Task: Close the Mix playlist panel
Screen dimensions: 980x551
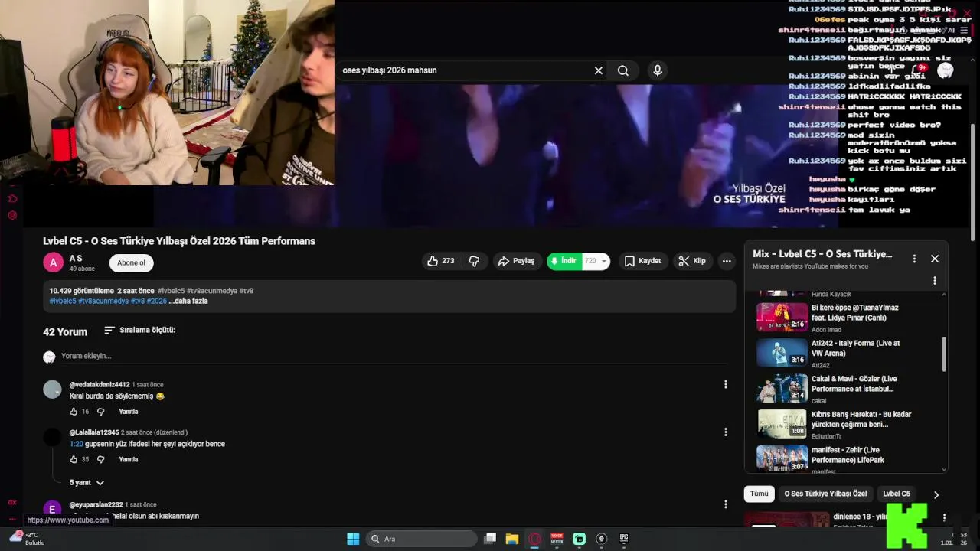Action: click(935, 259)
